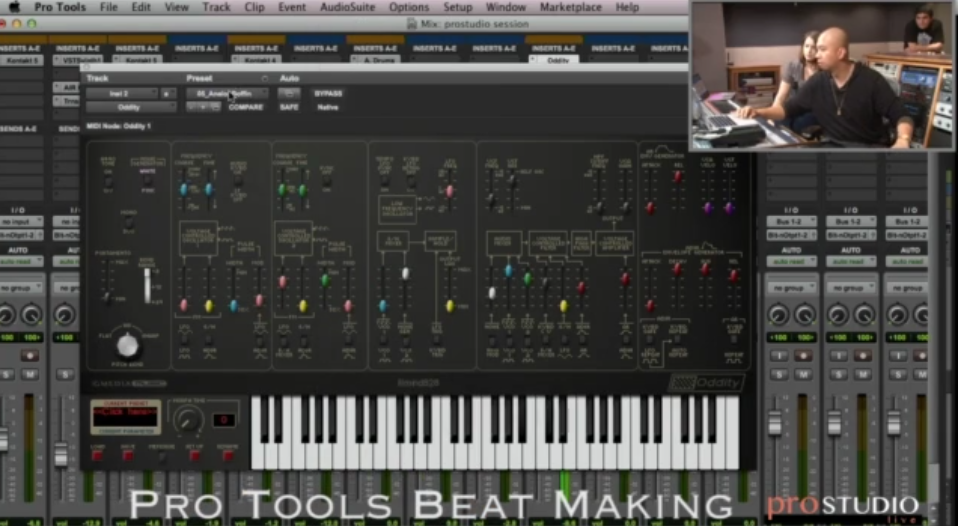Toggle the noise generator white/pink switch

point(147,181)
